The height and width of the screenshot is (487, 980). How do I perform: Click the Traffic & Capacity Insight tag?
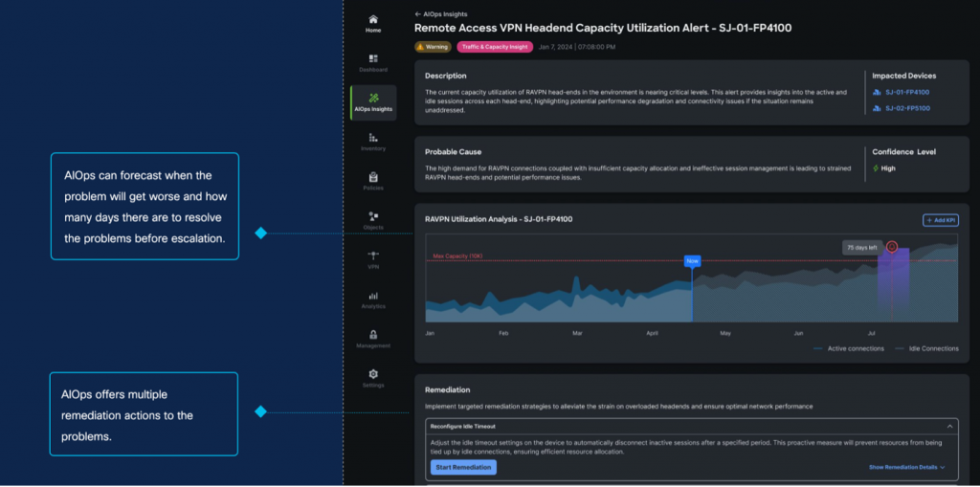click(492, 46)
